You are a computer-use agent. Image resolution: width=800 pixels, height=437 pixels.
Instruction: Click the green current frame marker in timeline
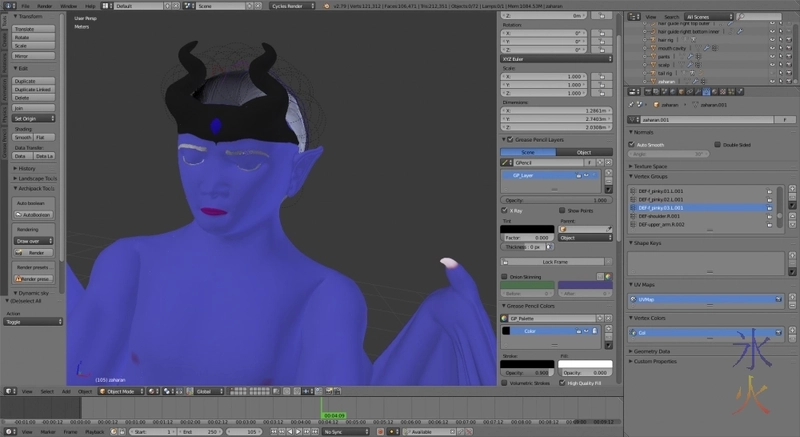pyautogui.click(x=333, y=415)
